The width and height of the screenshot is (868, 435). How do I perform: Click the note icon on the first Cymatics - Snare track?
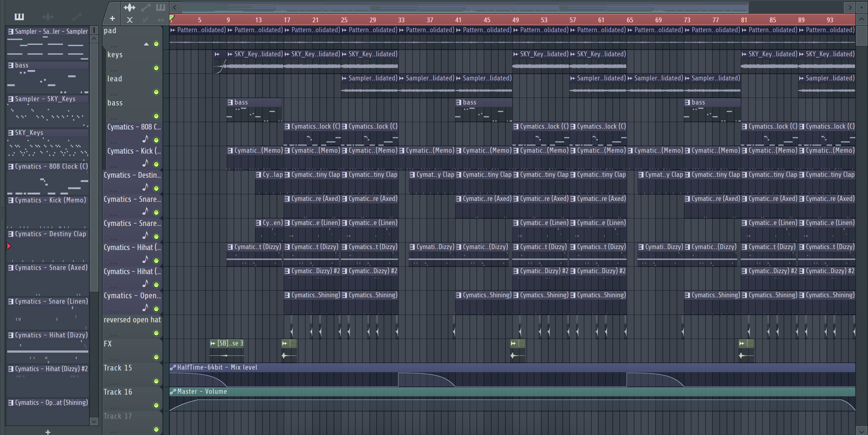145,211
